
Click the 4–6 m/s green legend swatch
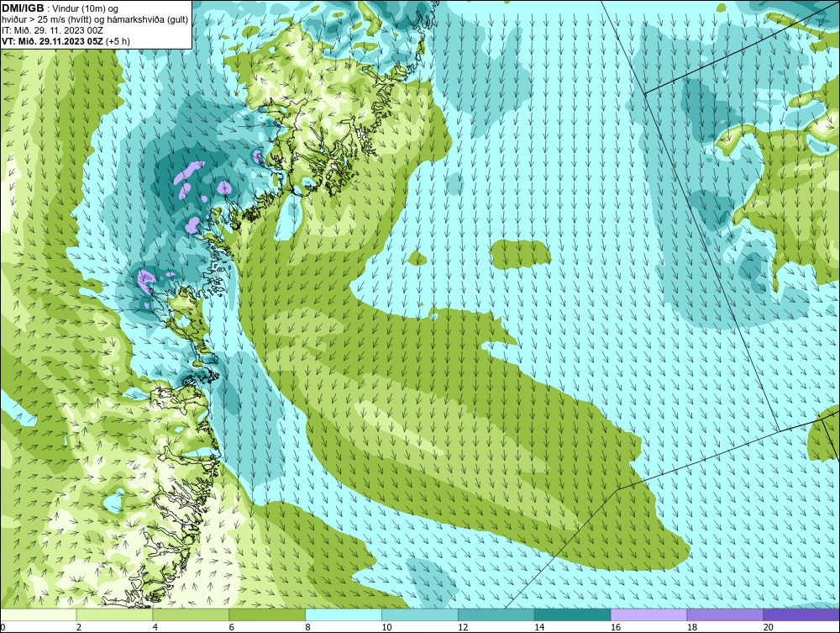[191, 615]
